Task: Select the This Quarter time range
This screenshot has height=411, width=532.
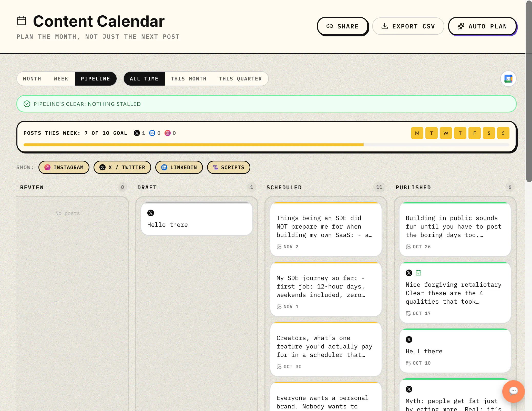Action: 240,79
